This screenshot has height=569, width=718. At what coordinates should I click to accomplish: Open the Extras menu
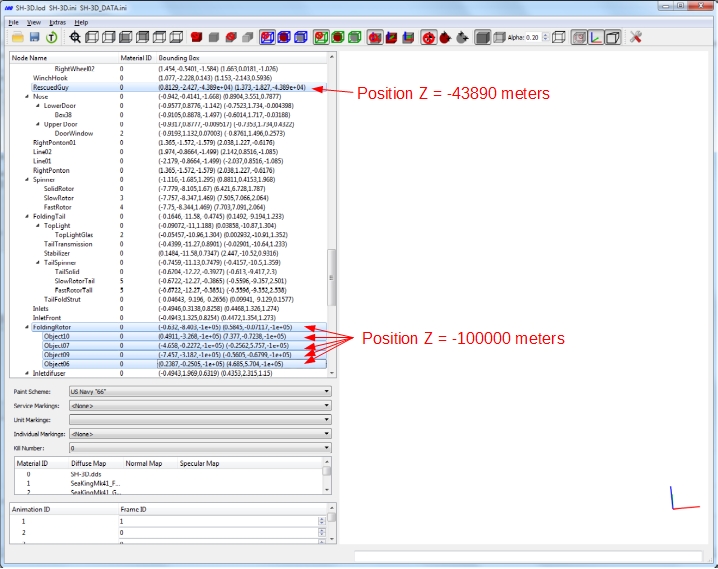tap(57, 22)
